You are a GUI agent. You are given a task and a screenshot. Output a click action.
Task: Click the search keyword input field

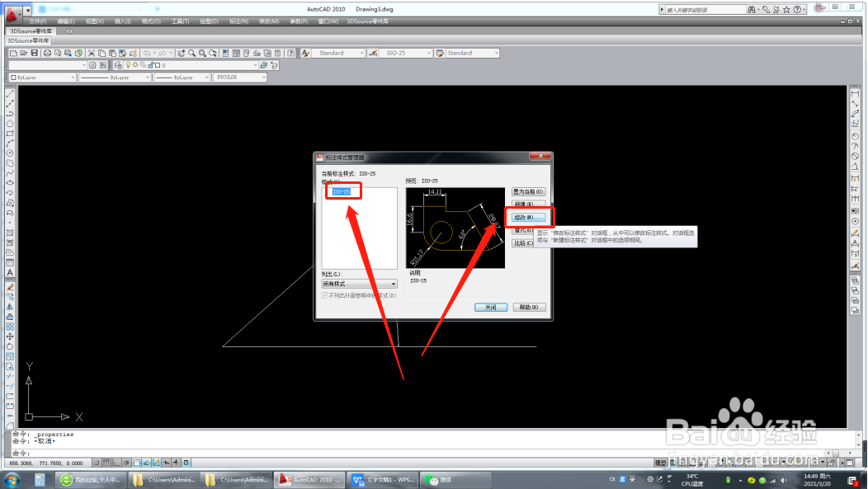click(705, 9)
